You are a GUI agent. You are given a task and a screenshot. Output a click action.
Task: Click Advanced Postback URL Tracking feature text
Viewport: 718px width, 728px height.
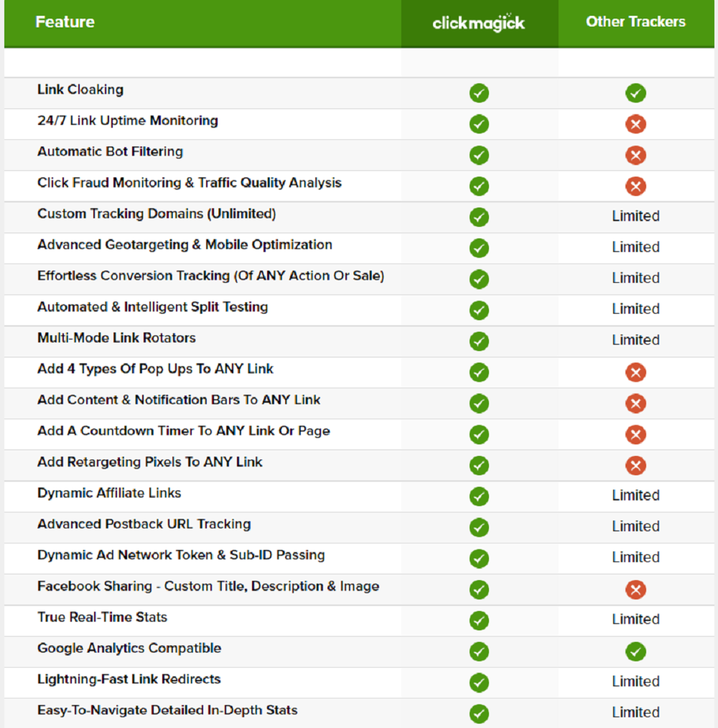144,524
